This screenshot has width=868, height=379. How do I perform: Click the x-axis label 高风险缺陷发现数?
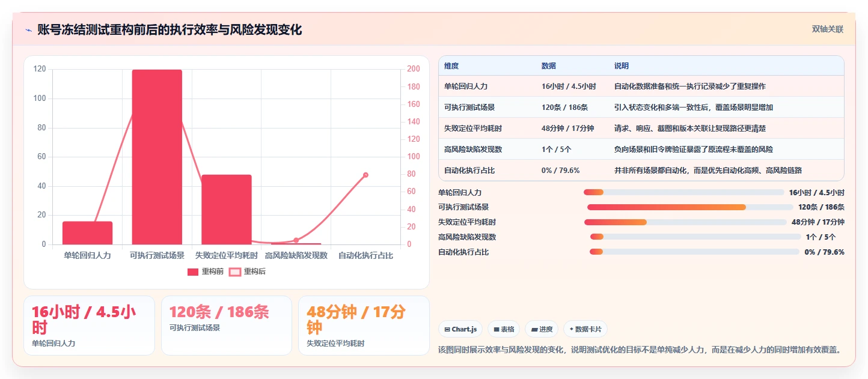(296, 255)
